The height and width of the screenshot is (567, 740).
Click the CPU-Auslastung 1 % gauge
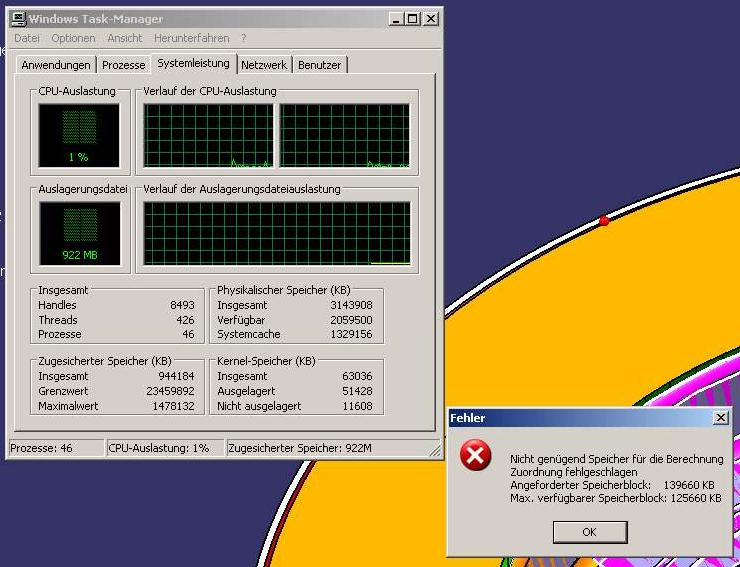79,136
